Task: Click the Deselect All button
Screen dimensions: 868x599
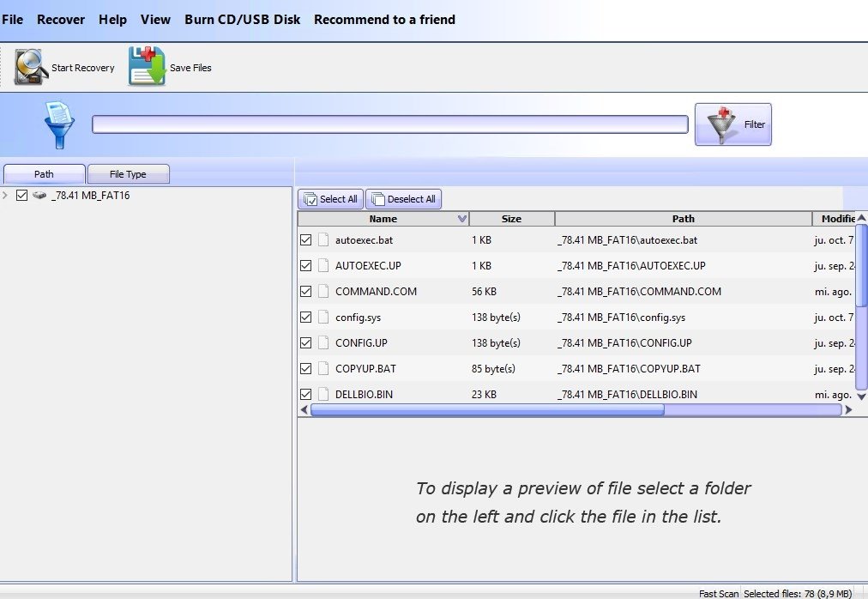Action: [404, 199]
